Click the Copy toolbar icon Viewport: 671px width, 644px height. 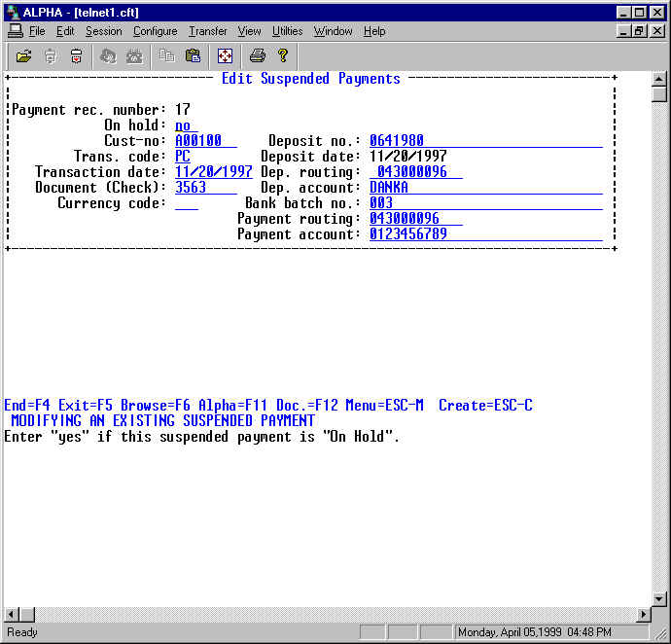pyautogui.click(x=166, y=55)
